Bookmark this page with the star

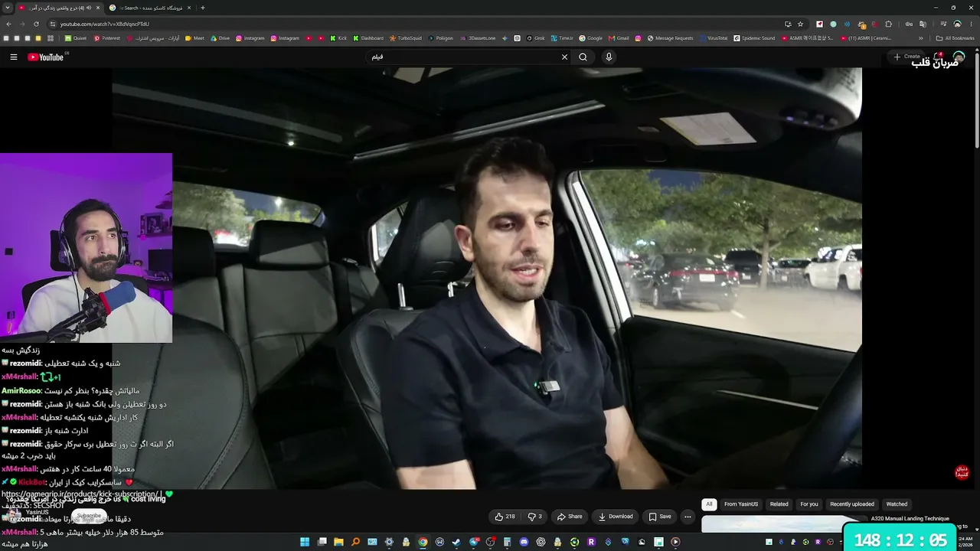(x=800, y=24)
